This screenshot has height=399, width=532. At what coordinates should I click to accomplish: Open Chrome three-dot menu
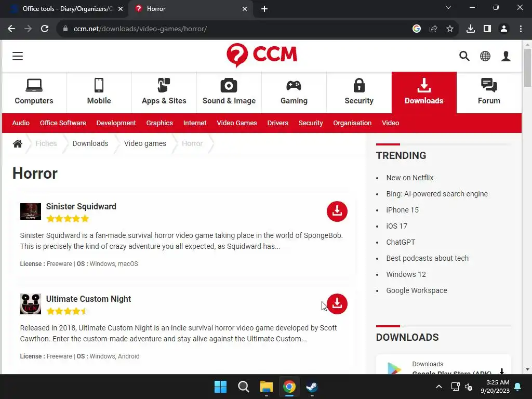[521, 29]
